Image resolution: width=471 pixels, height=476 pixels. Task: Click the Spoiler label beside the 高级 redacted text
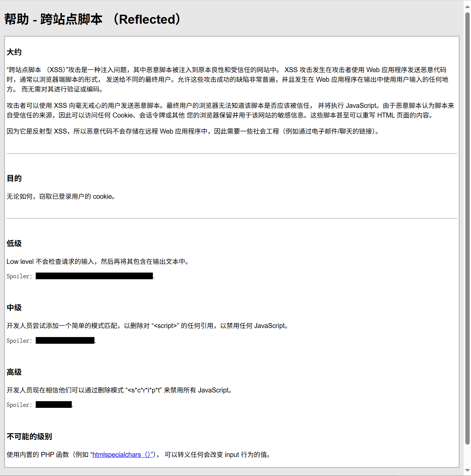click(19, 405)
